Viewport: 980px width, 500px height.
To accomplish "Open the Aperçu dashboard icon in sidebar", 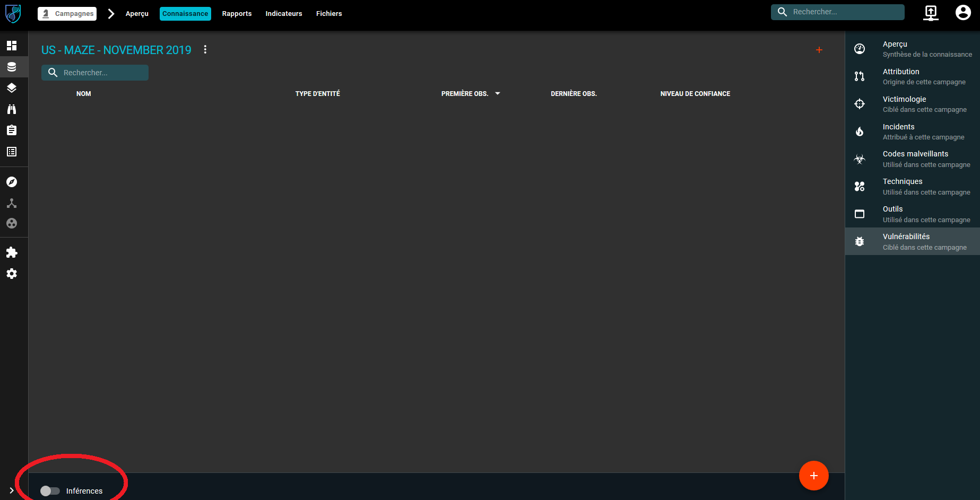I will (x=11, y=46).
